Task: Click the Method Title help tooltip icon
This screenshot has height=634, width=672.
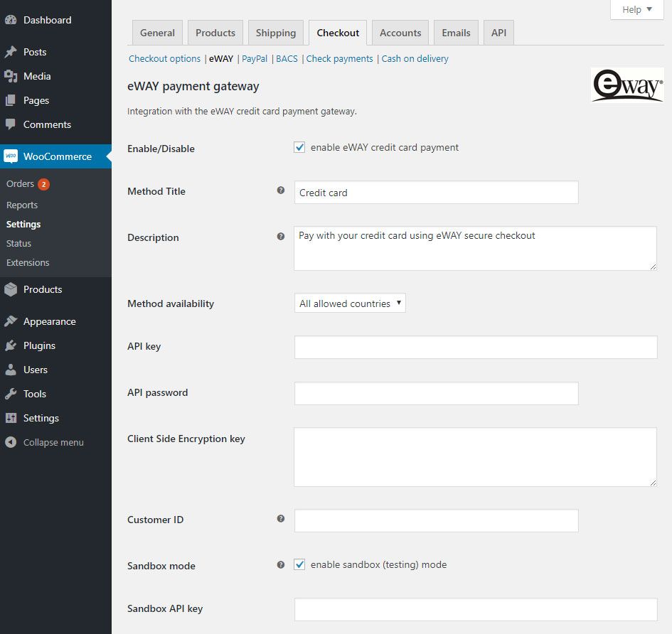Action: (x=281, y=190)
